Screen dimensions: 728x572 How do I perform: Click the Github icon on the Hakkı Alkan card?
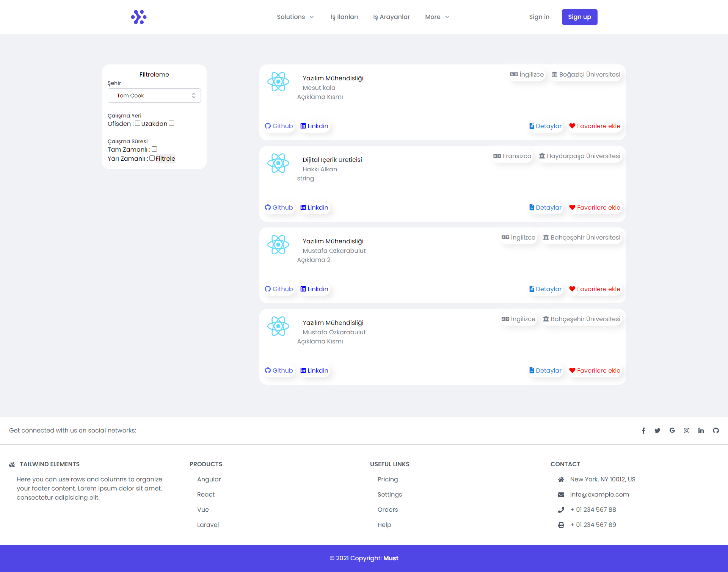(267, 207)
